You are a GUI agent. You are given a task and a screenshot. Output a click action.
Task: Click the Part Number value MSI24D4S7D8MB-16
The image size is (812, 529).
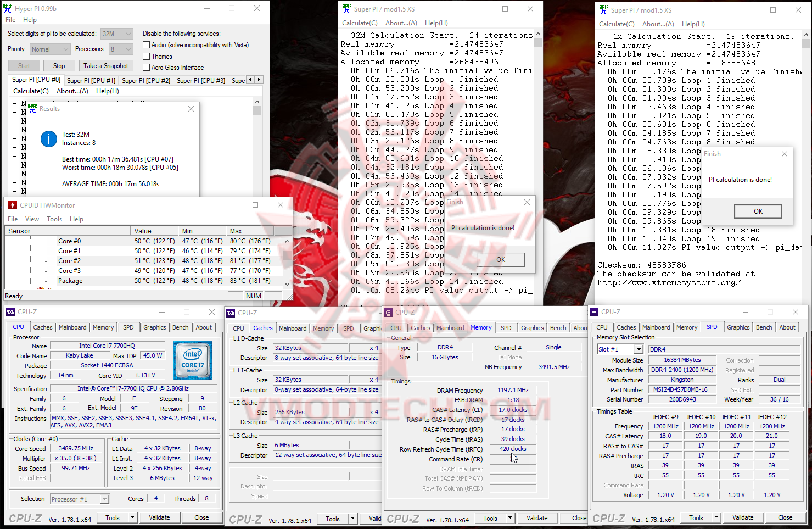tap(682, 389)
